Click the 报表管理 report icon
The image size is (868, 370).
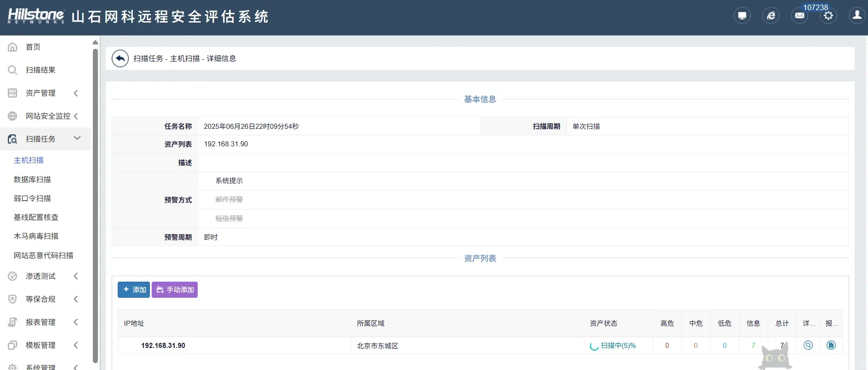coord(12,322)
